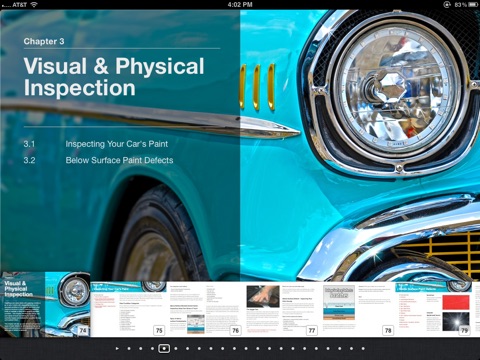480x360 pixels.
Task: Tap the AT&T carrier label
Action: 19,5
